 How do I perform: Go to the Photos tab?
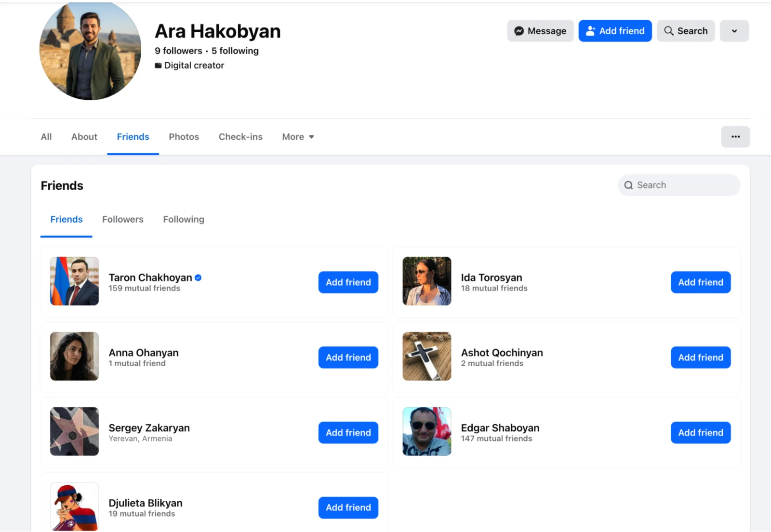click(x=184, y=137)
